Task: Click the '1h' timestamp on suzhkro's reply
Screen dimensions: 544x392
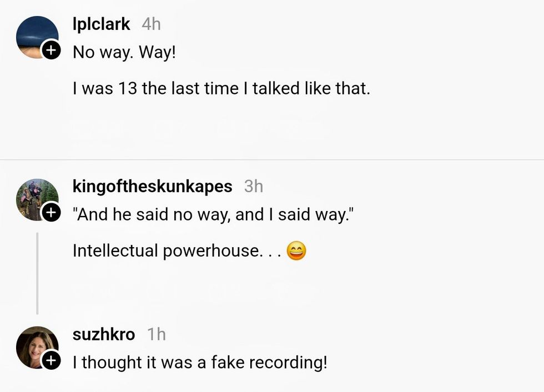Action: pyautogui.click(x=157, y=334)
